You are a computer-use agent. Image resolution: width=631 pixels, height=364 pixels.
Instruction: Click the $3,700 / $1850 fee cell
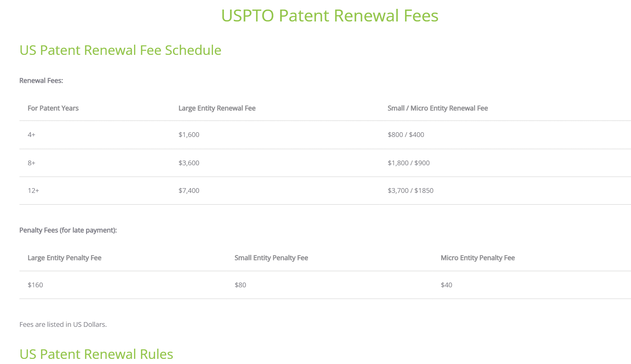pos(410,191)
